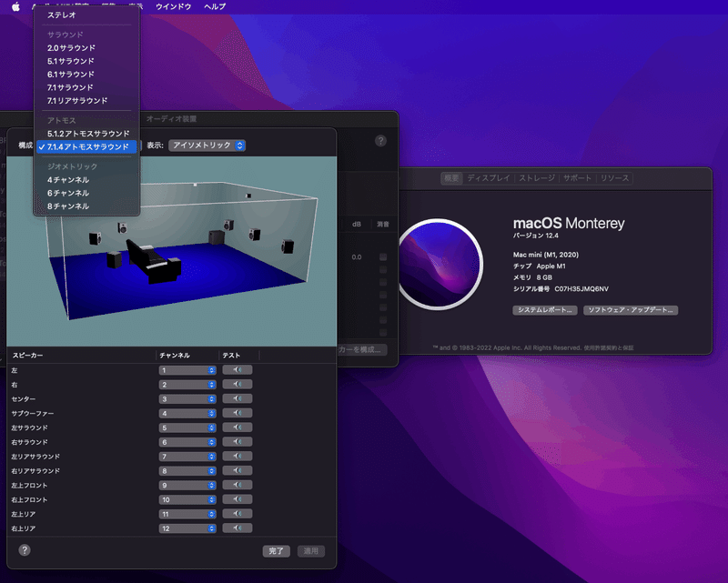The image size is (728, 583).
Task: Change channel assignment for サブウーファー
Action: coord(187,414)
